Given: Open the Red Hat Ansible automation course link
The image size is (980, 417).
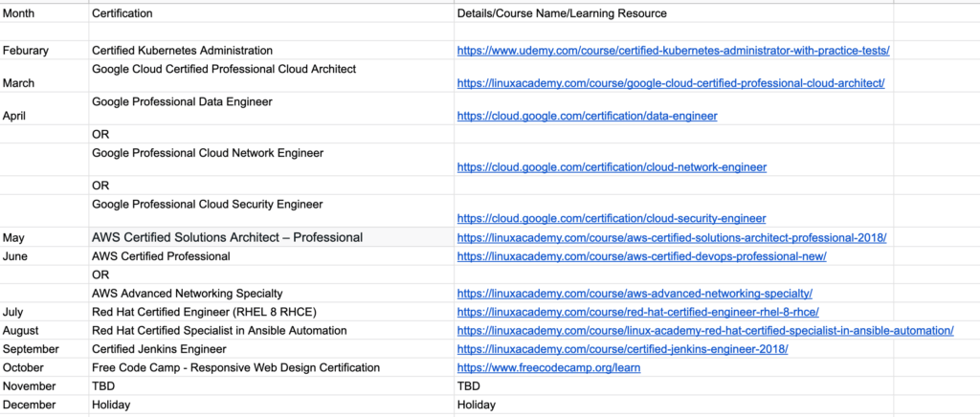Looking at the screenshot, I should point(705,330).
